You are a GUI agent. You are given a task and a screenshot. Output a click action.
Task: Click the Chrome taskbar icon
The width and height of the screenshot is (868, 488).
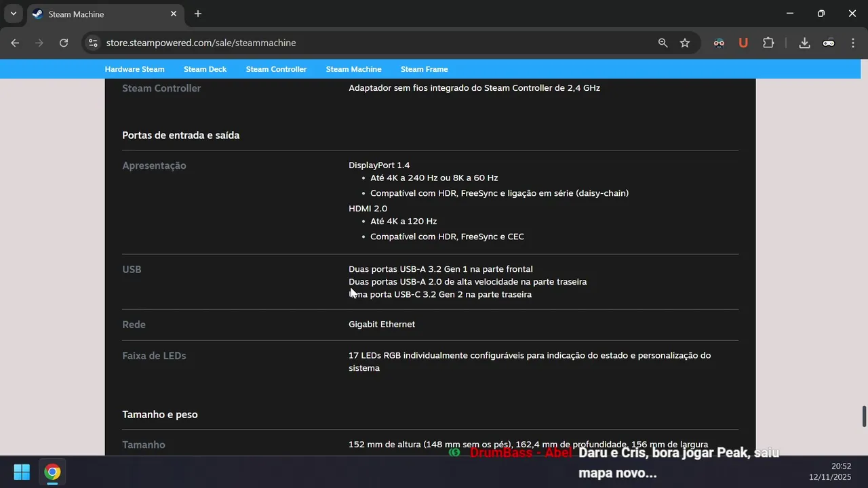coord(52,472)
